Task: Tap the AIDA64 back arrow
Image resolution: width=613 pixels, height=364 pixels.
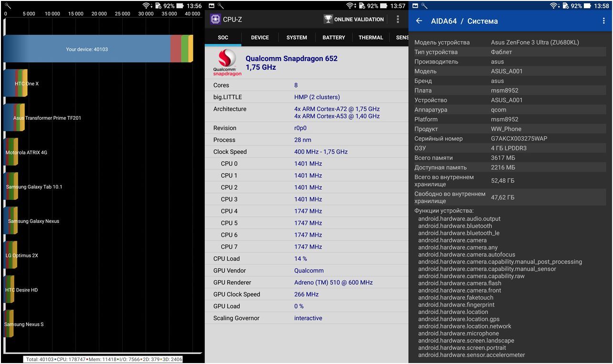Action: pyautogui.click(x=419, y=21)
